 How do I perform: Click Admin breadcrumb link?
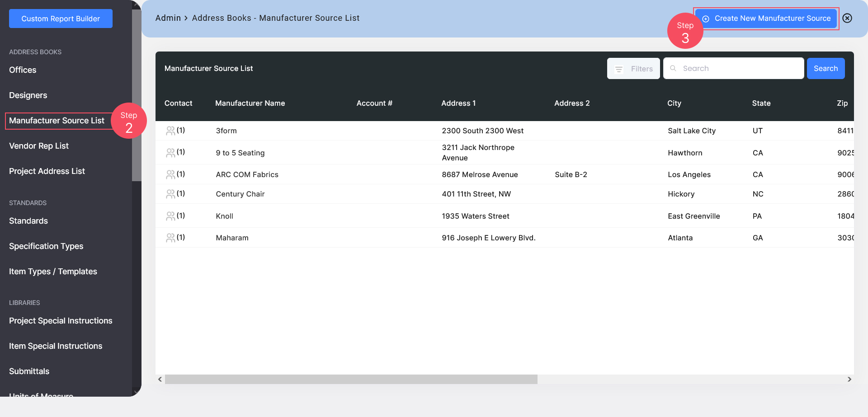point(168,18)
